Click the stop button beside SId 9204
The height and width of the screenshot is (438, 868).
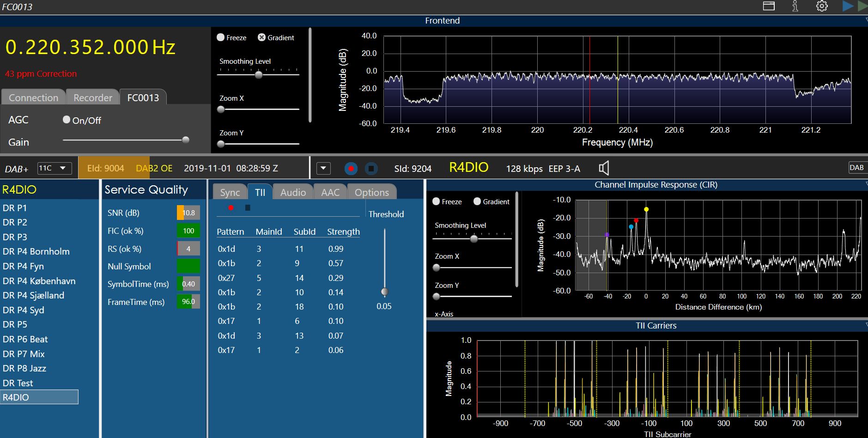(x=371, y=169)
